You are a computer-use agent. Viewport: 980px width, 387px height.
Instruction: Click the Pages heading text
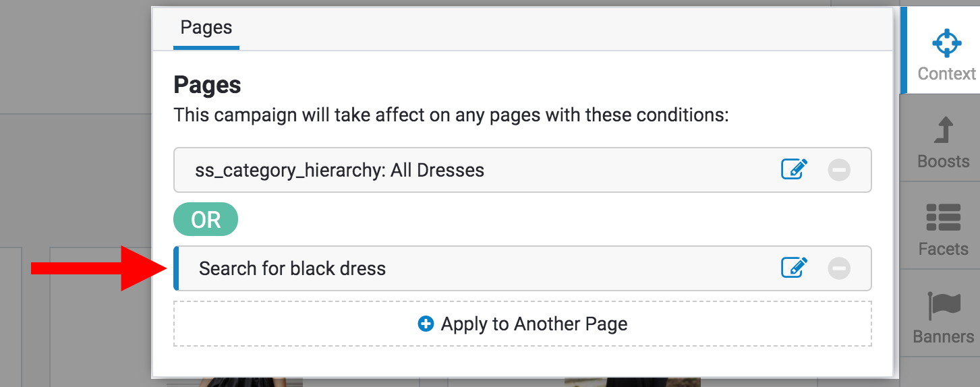coord(208,85)
